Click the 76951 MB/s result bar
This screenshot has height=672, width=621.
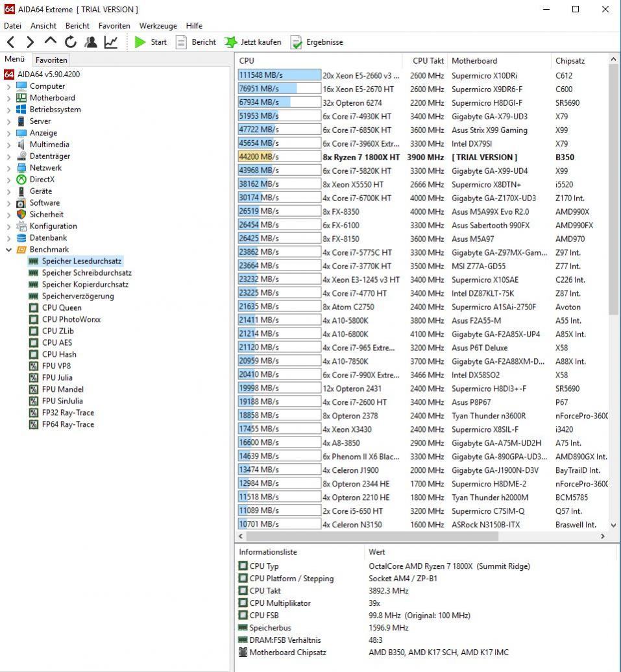coord(279,89)
